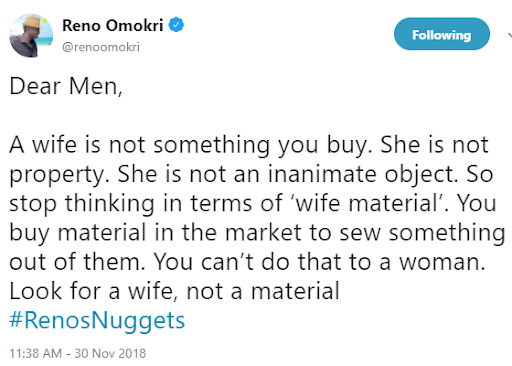Click the sentence 'You can't do that to a woman'
512x366 pixels.
point(318,262)
